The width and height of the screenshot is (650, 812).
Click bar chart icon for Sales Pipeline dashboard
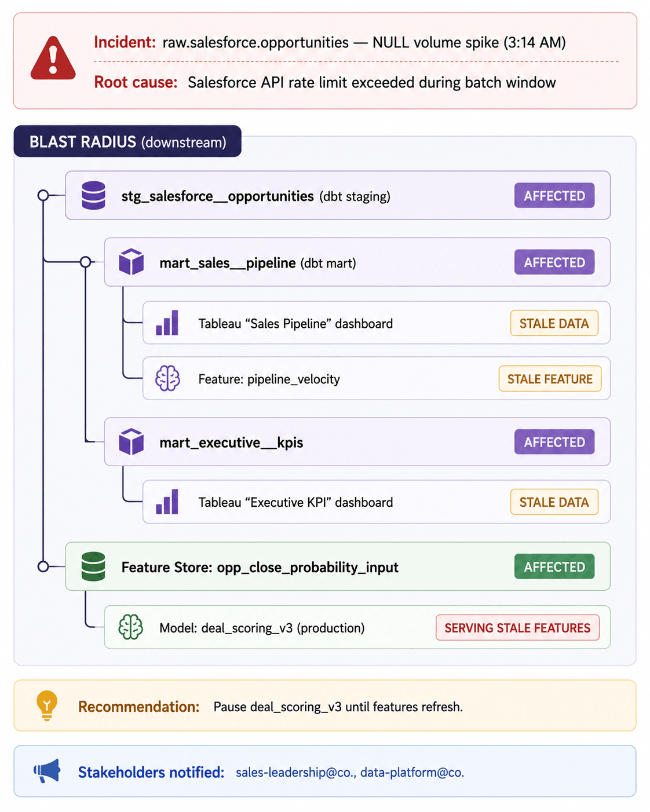[167, 323]
